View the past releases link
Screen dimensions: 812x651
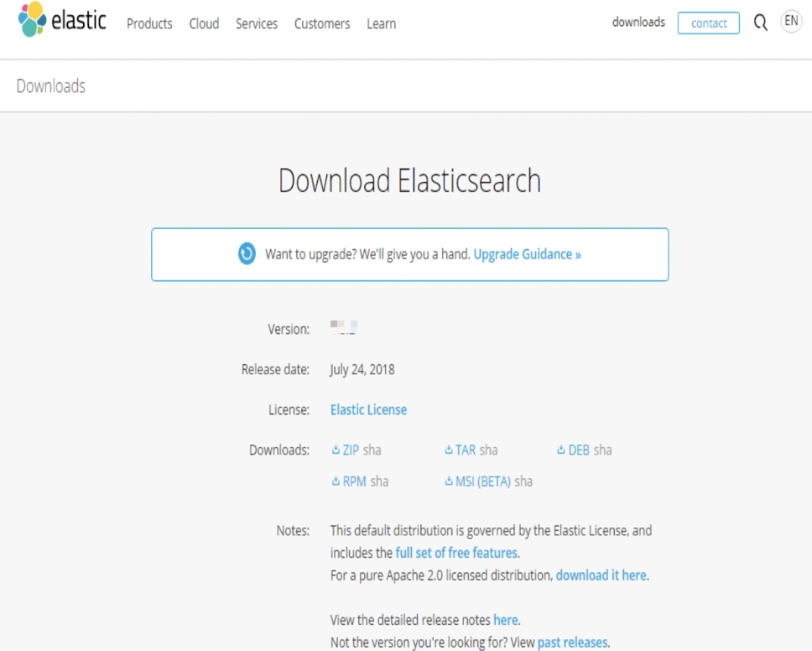(x=572, y=643)
